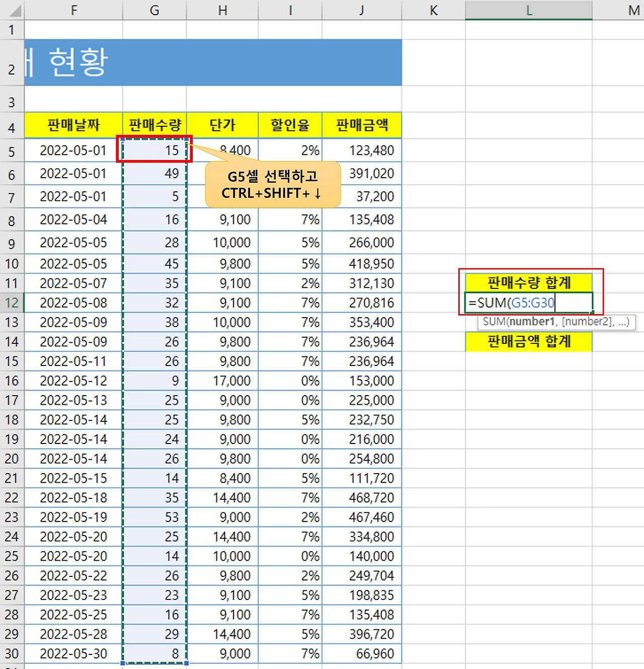
Task: Click sales amount 391,020
Action: (x=362, y=173)
